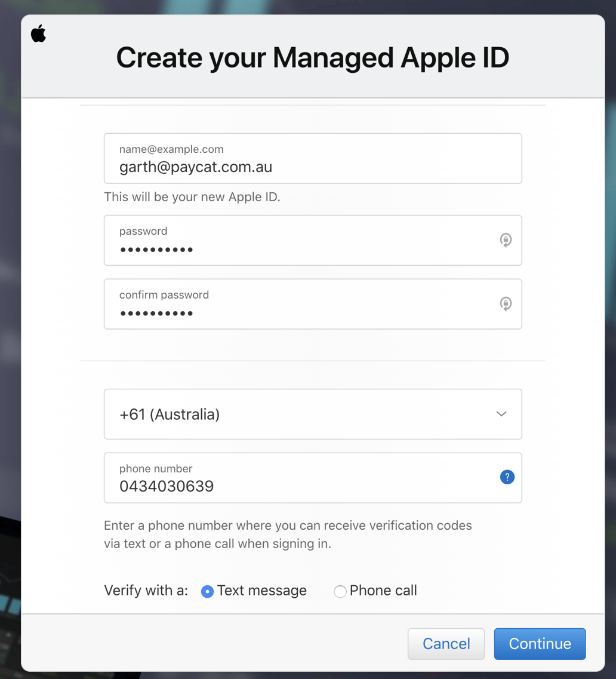Open the phone number help tooltip

[507, 477]
